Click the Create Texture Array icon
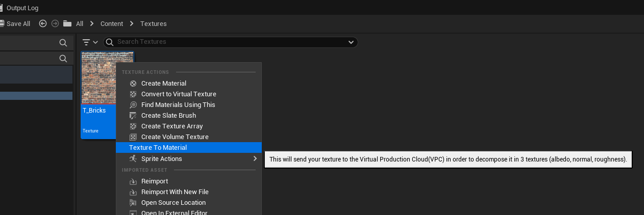 (x=133, y=126)
